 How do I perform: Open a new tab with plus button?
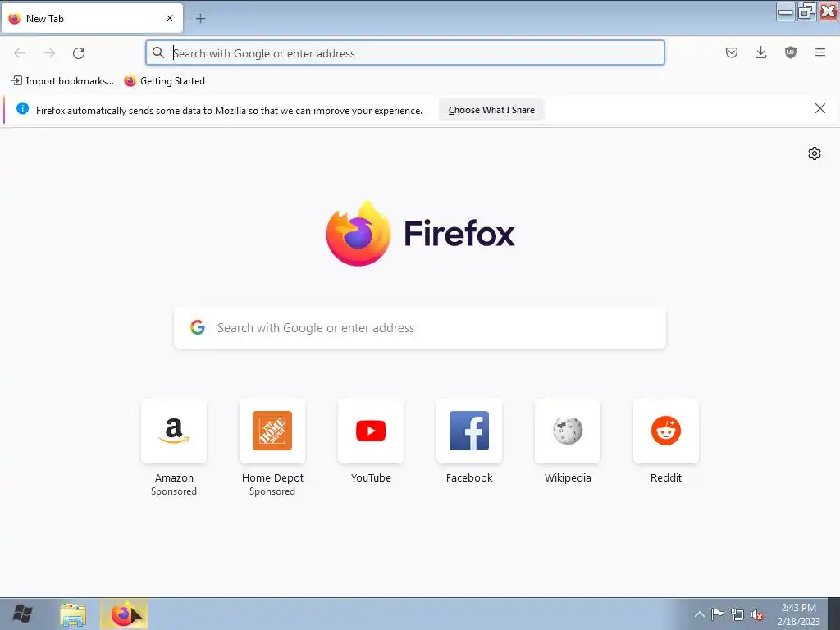tap(200, 19)
